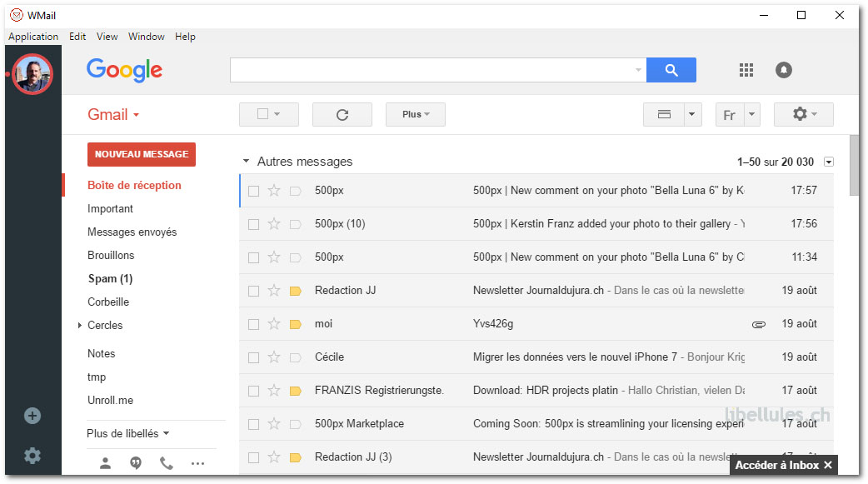Star the message from moi
Image resolution: width=868 pixels, height=484 pixels.
[274, 323]
